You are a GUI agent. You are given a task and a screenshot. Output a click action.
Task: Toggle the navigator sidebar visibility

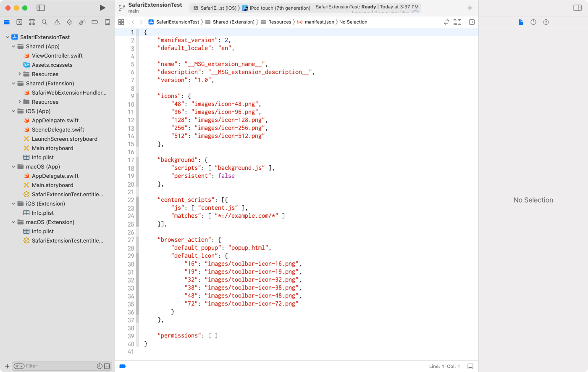pos(41,8)
